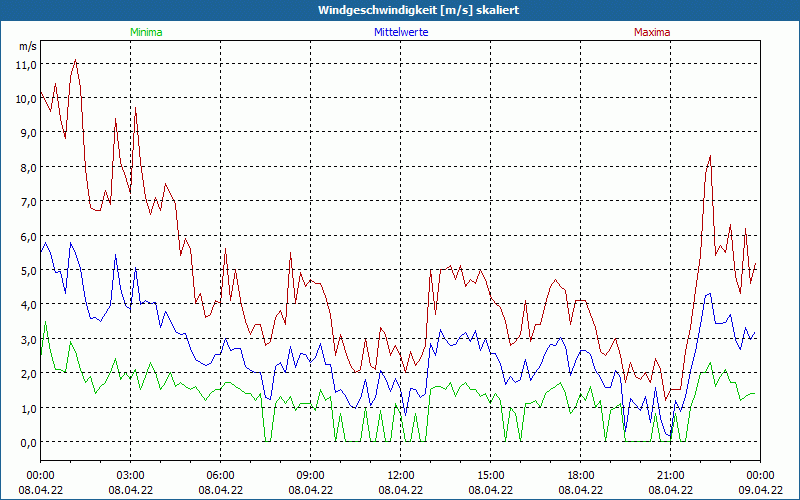
Task: Select the 5,0 y-axis tick label
Action: (26, 270)
